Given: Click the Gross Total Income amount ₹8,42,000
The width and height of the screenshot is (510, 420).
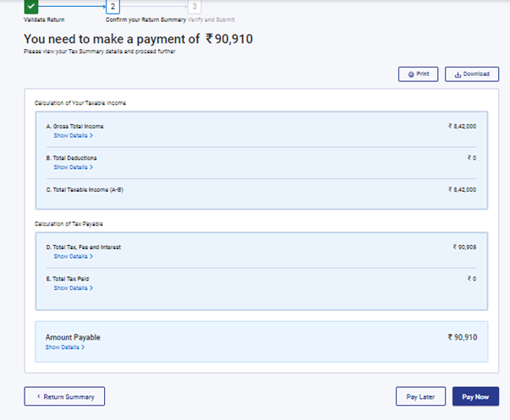Looking at the screenshot, I should click(x=463, y=126).
